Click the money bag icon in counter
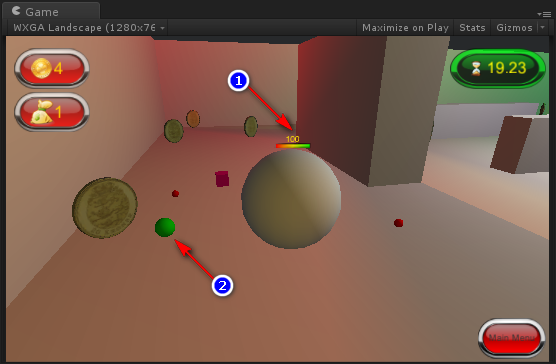 [42, 112]
